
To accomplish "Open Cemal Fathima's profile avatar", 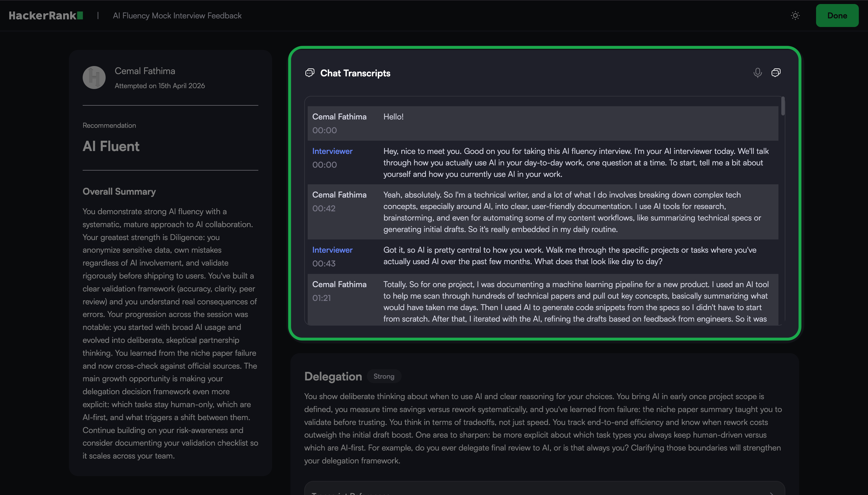I will (94, 78).
